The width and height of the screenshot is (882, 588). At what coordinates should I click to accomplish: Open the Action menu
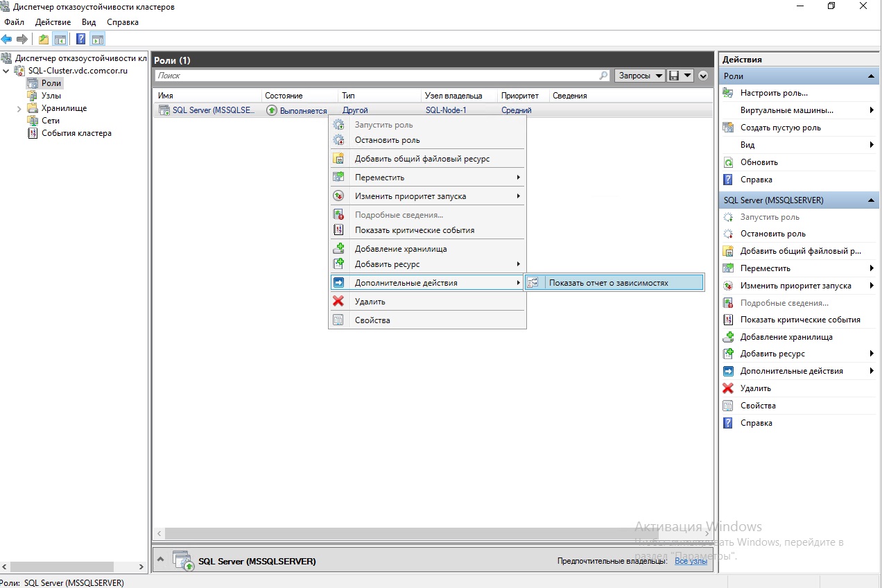click(53, 21)
